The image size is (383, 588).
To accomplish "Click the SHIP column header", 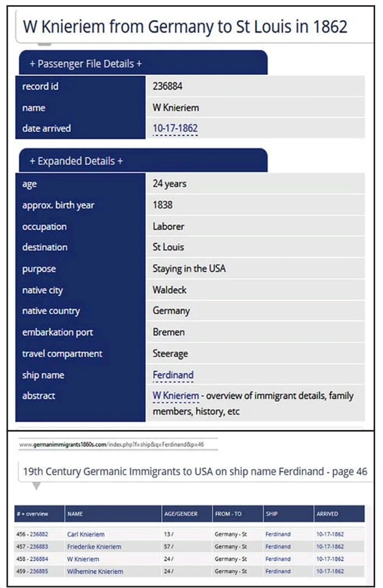I will click(x=271, y=514).
